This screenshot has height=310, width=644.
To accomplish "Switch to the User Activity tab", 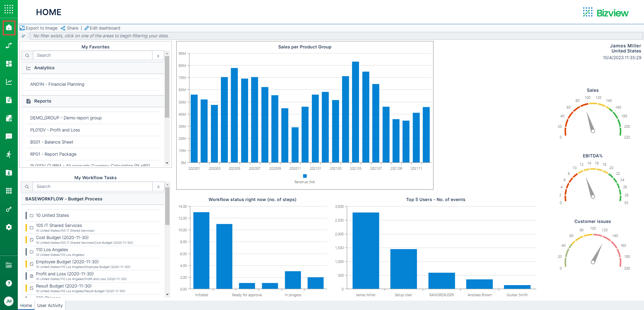I will pos(50,305).
